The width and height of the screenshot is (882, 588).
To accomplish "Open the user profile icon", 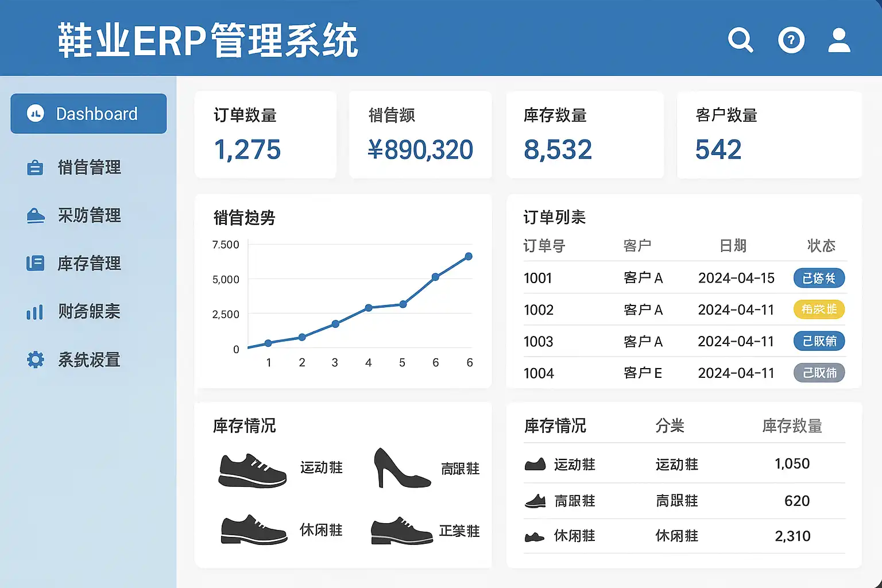I will pos(839,40).
